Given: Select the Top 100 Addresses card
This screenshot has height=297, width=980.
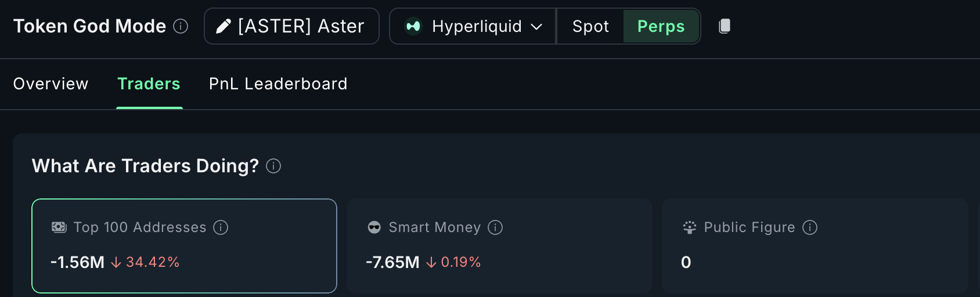Looking at the screenshot, I should [184, 246].
